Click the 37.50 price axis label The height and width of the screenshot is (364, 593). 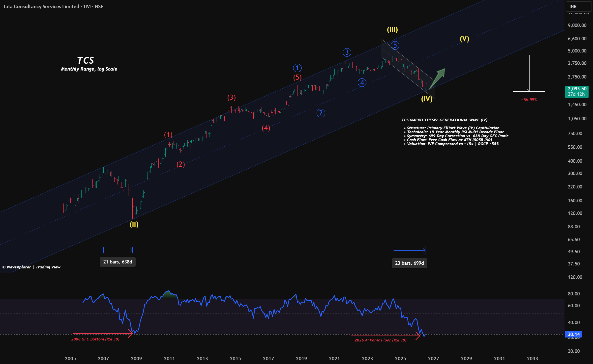point(574,264)
